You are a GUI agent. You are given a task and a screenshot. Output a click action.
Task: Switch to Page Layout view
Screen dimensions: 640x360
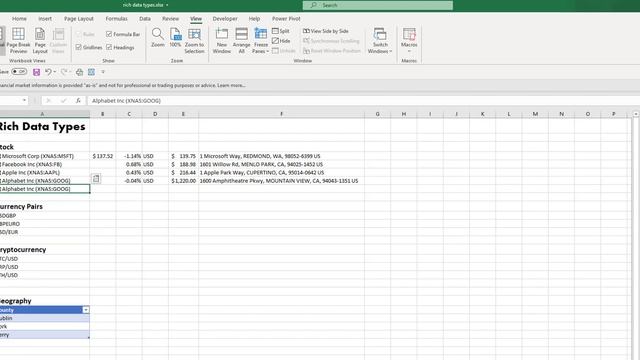40,40
